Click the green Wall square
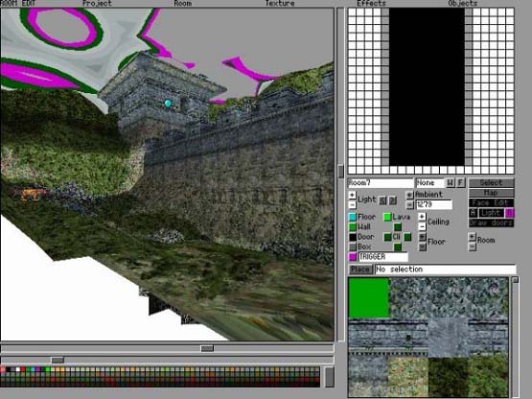532x399 pixels. [353, 227]
